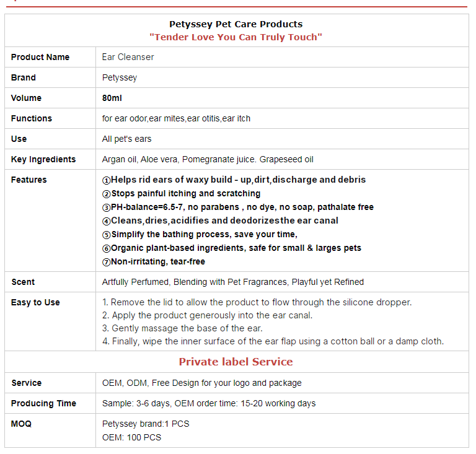Select the Producing Time sample and OEM text
The height and width of the screenshot is (454, 476).
[209, 403]
